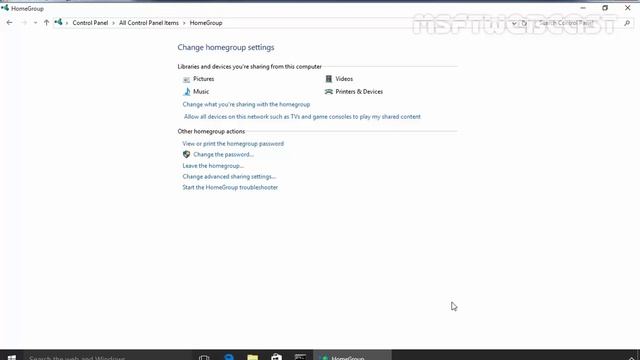Image resolution: width=640 pixels, height=360 pixels.
Task: Open Task View from the taskbar
Action: 204,358
